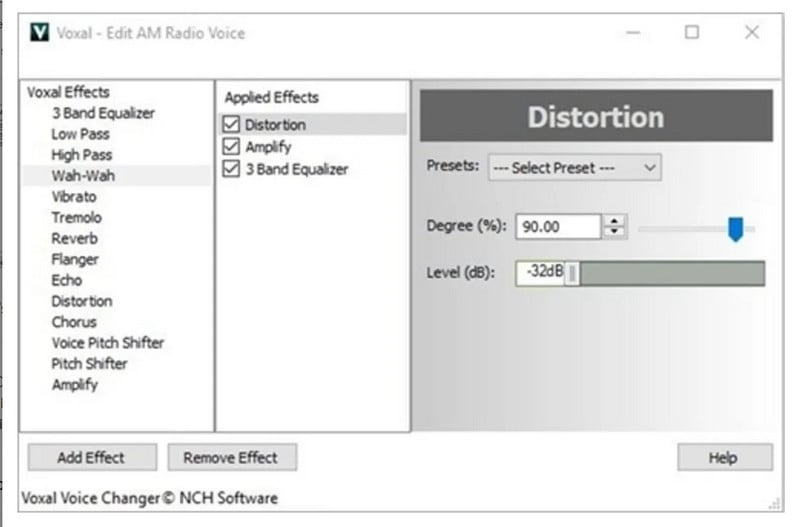Click the Voxal app logo icon
This screenshot has width=800, height=527.
coord(39,33)
